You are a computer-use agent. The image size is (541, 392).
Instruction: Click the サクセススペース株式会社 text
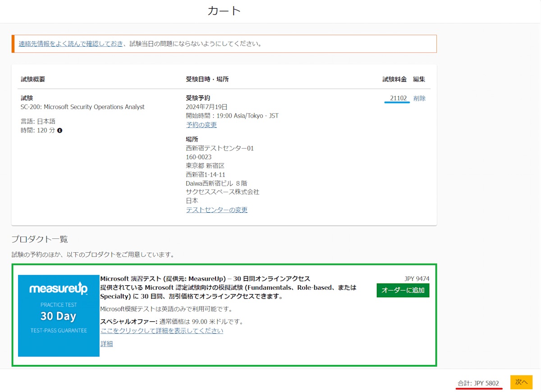pyautogui.click(x=223, y=192)
